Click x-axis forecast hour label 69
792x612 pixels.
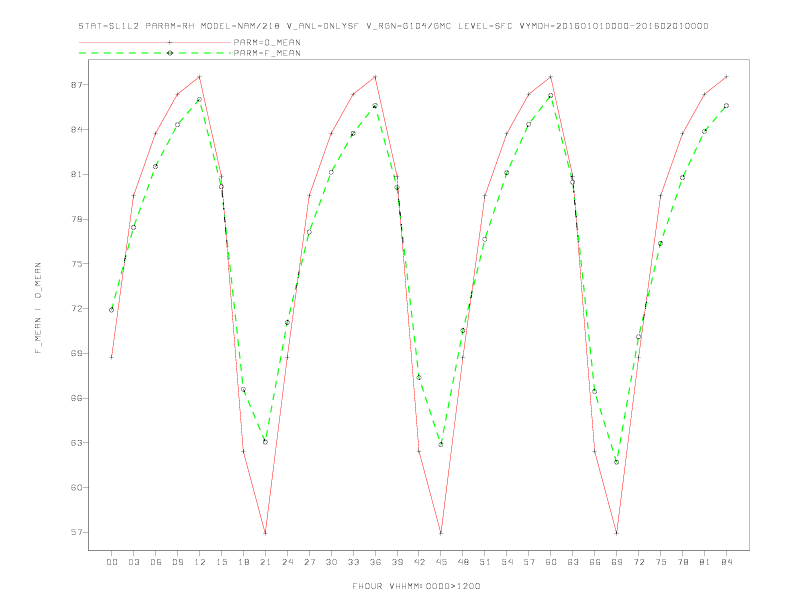tap(617, 562)
